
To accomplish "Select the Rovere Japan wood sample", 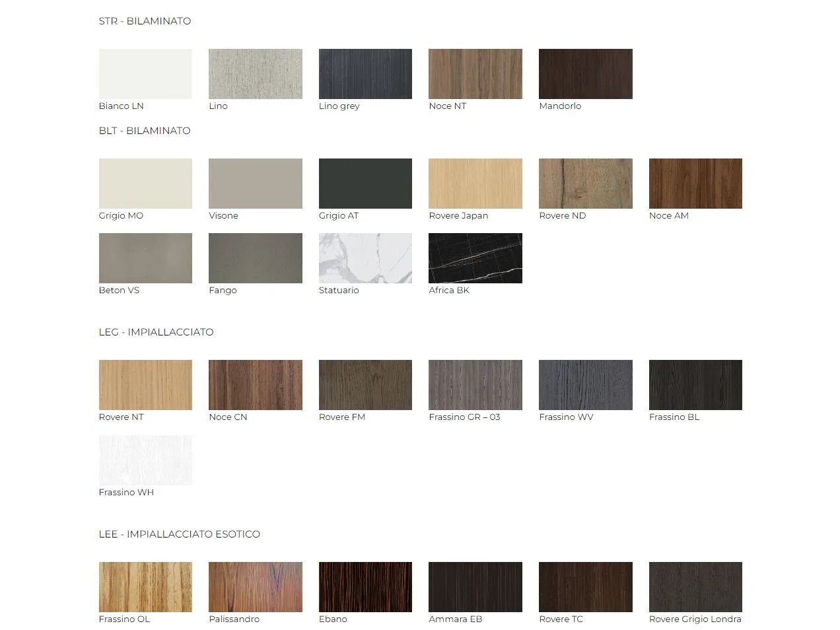I will (x=475, y=184).
